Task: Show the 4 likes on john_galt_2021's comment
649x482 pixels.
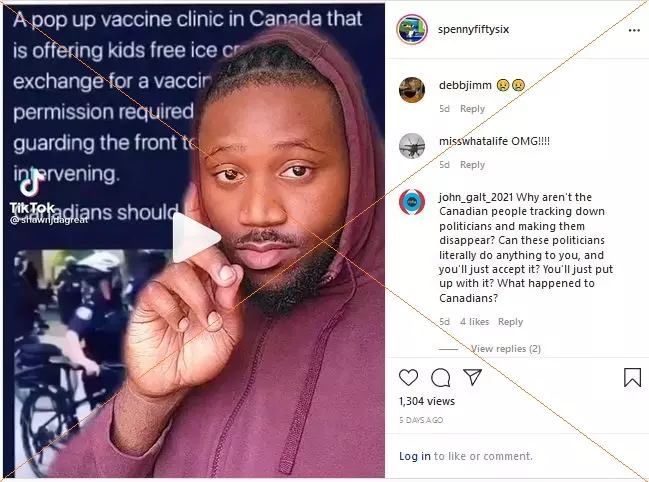Action: pos(474,322)
